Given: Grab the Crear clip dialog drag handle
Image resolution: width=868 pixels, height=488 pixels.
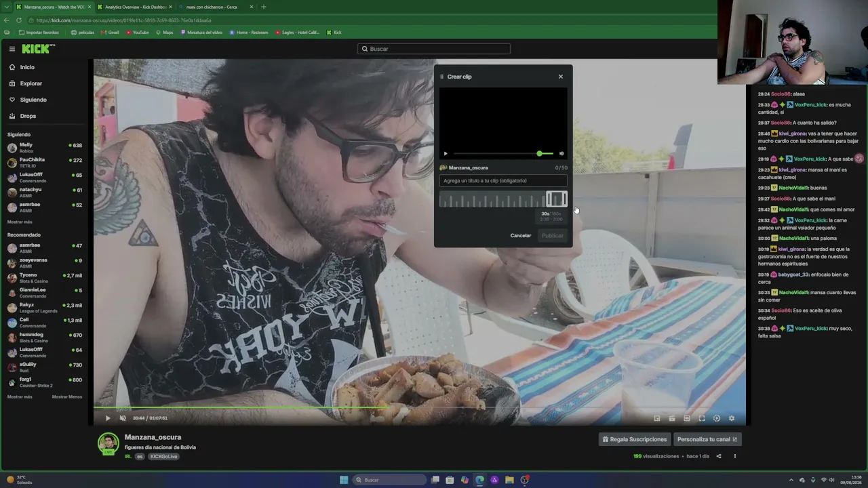Looking at the screenshot, I should (x=442, y=77).
